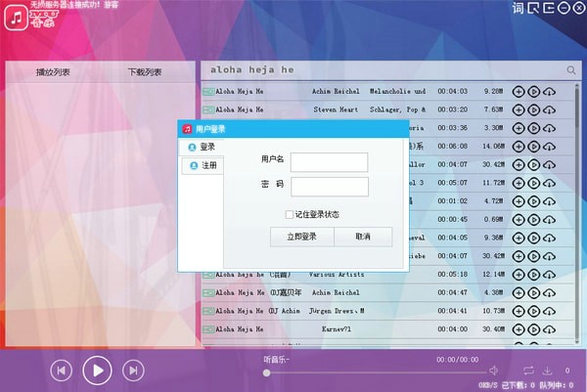This screenshot has width=587, height=392.
Task: Switch to the 注册 tab in dialog
Action: coord(203,165)
